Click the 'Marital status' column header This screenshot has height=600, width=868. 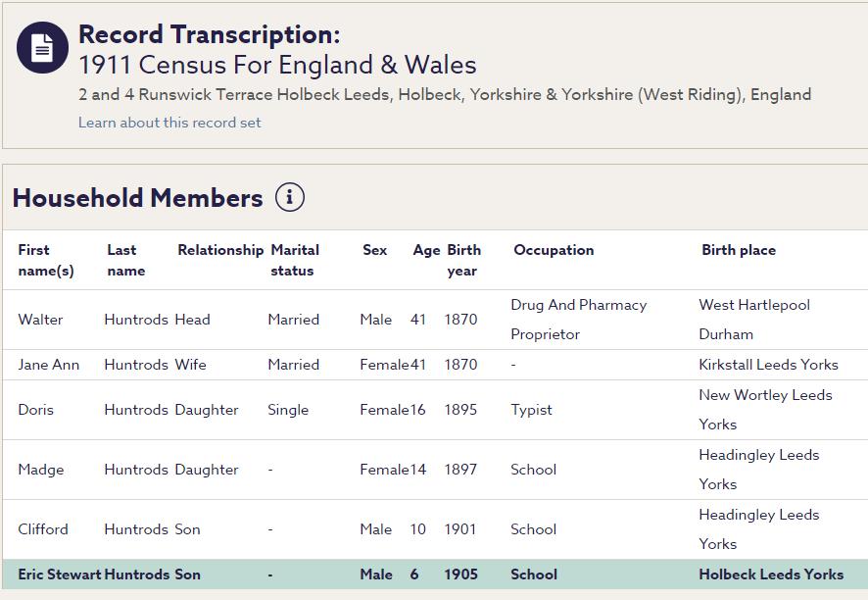[x=295, y=260]
